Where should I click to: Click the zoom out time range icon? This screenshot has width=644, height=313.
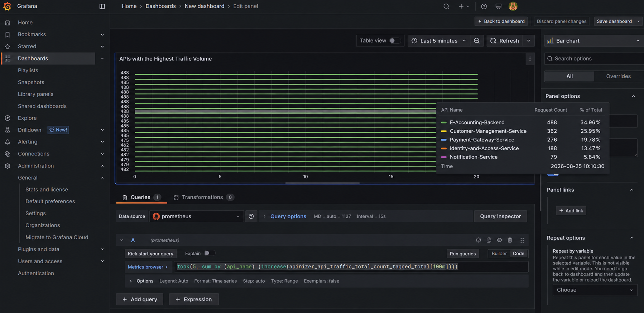477,41
